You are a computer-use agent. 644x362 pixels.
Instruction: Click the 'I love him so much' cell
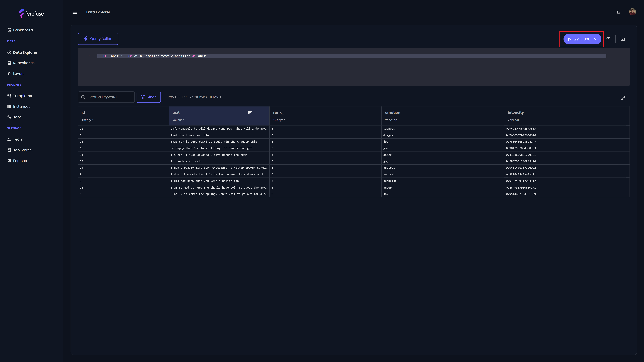tap(219, 161)
